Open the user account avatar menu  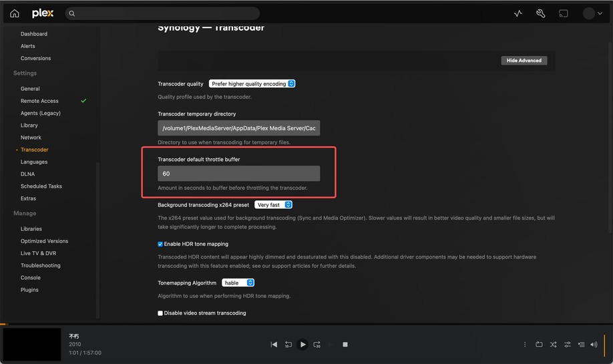593,13
